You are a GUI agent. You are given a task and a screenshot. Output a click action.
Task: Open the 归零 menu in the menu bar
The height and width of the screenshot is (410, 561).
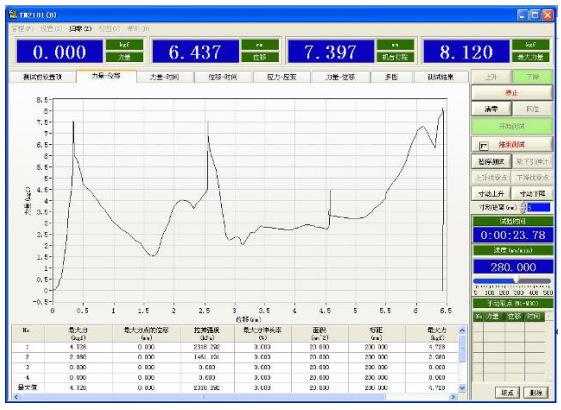[80, 29]
